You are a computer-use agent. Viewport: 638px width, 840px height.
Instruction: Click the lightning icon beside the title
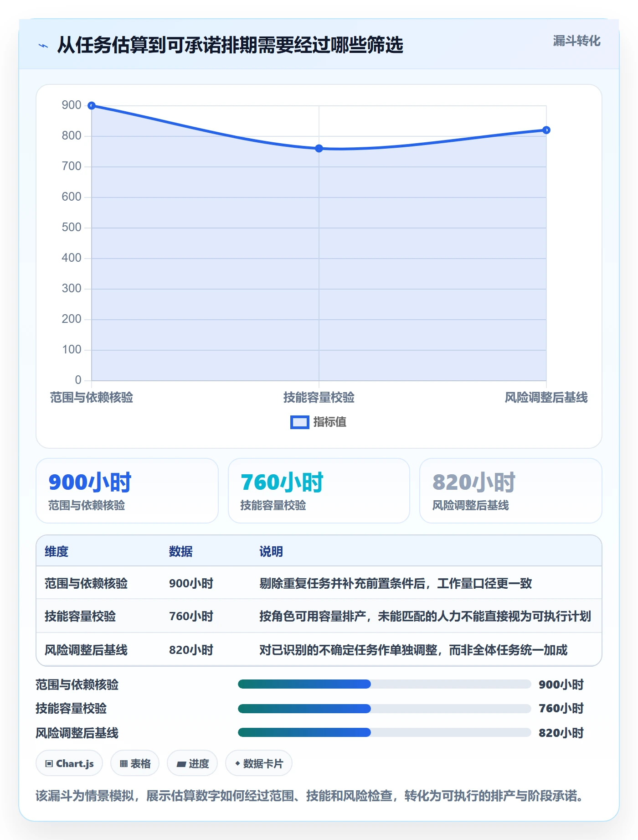pos(43,46)
